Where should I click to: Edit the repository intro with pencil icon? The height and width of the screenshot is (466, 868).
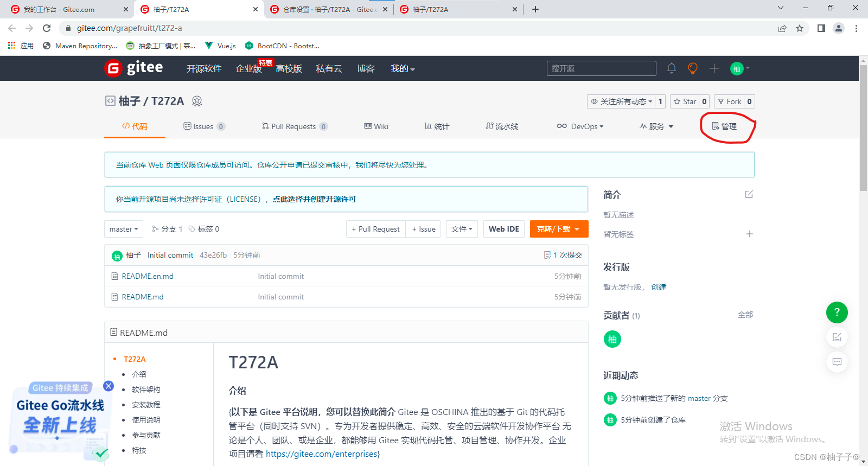(749, 194)
